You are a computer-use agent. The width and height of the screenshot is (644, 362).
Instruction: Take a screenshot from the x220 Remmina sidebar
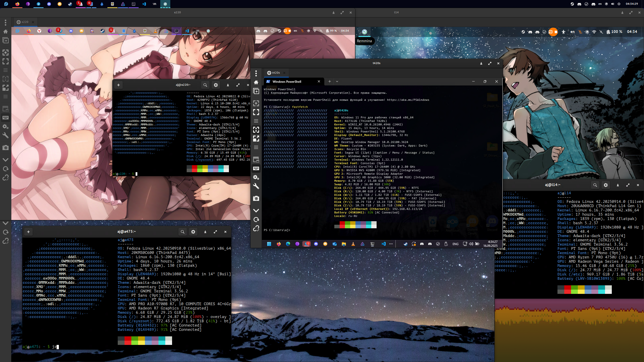click(x=6, y=148)
